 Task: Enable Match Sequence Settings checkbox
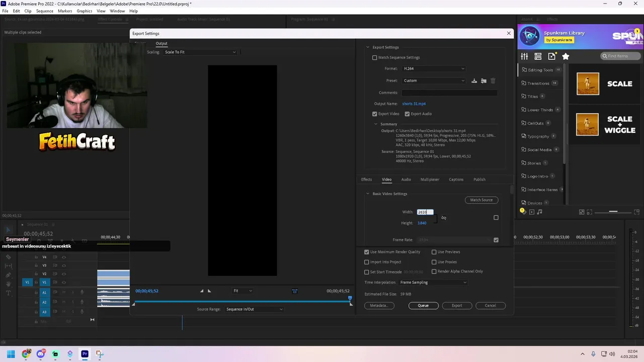[374, 57]
